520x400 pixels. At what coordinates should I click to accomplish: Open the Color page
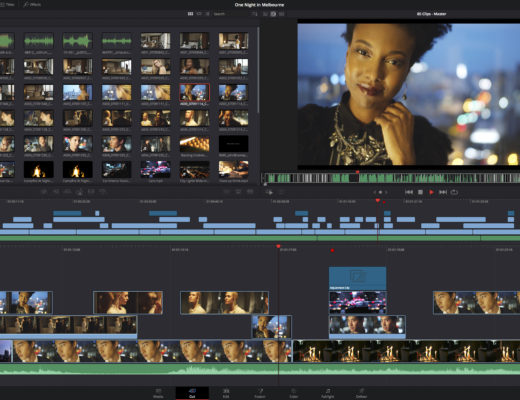(x=294, y=393)
